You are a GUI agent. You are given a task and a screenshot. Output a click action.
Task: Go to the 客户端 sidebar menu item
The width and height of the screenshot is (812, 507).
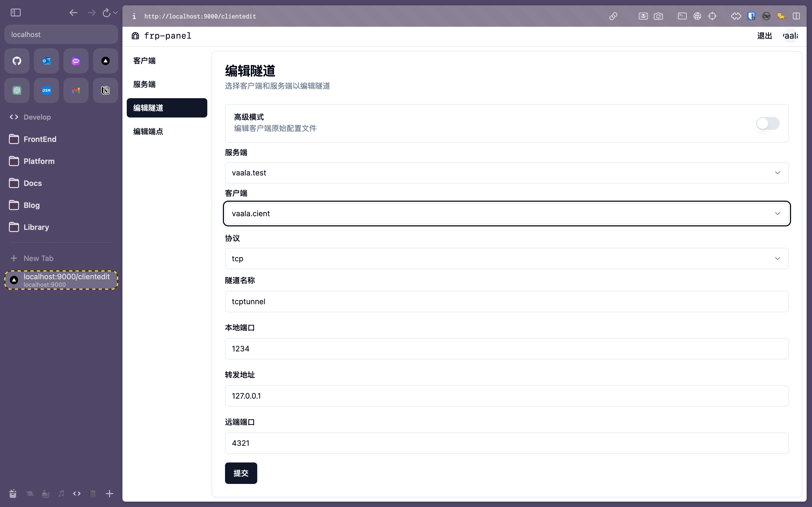(x=145, y=61)
